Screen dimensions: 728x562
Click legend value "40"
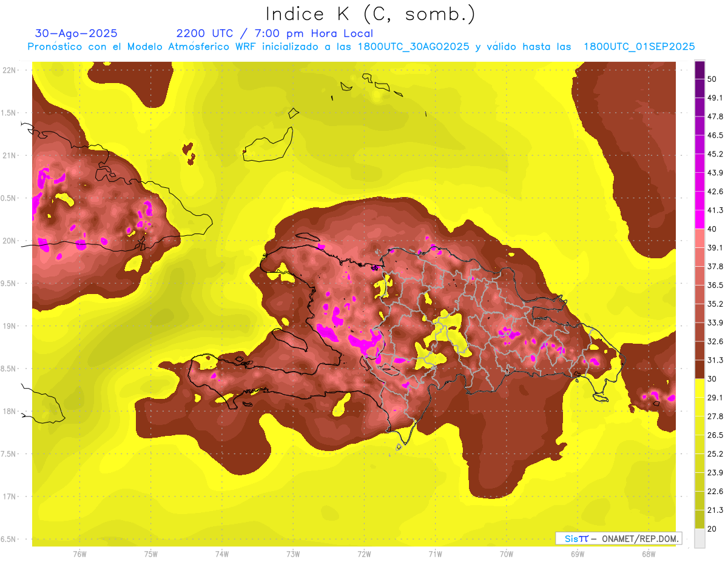712,229
